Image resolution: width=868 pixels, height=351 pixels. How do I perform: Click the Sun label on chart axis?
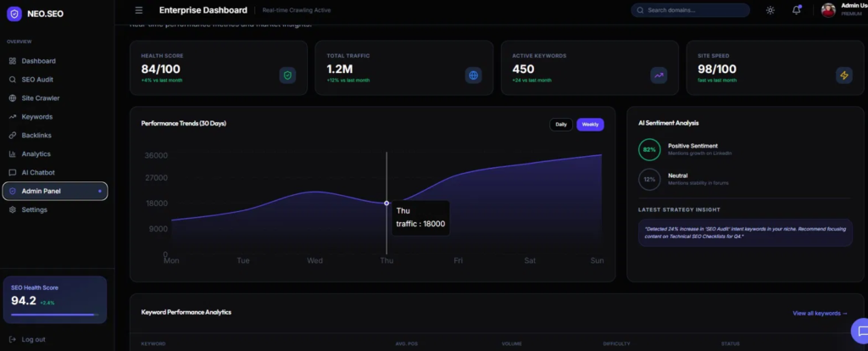tap(597, 260)
